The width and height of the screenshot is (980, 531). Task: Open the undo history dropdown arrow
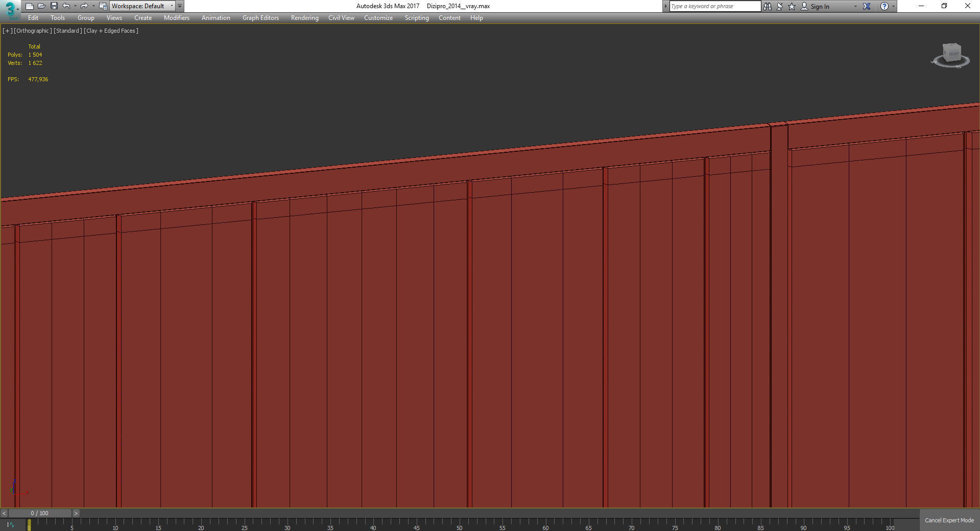pos(75,6)
